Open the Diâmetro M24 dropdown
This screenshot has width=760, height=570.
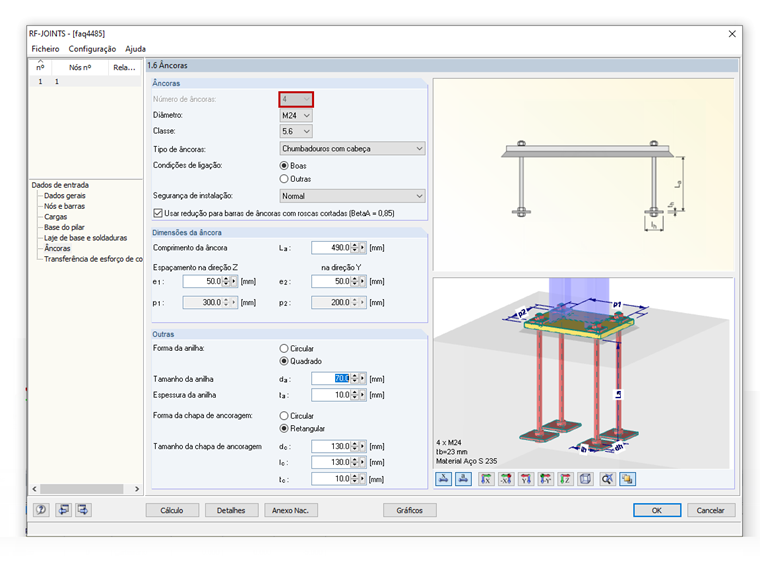click(296, 115)
